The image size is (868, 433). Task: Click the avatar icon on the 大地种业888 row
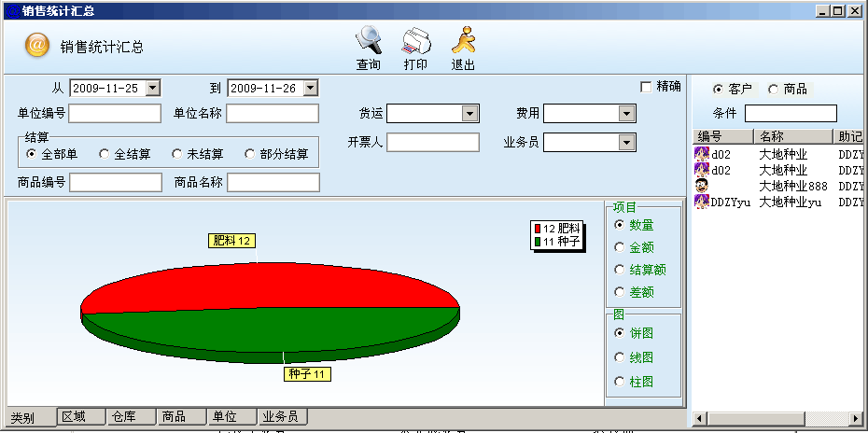[702, 186]
